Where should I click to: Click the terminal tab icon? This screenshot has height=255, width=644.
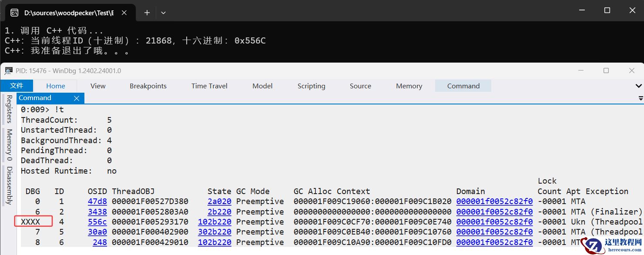(14, 13)
